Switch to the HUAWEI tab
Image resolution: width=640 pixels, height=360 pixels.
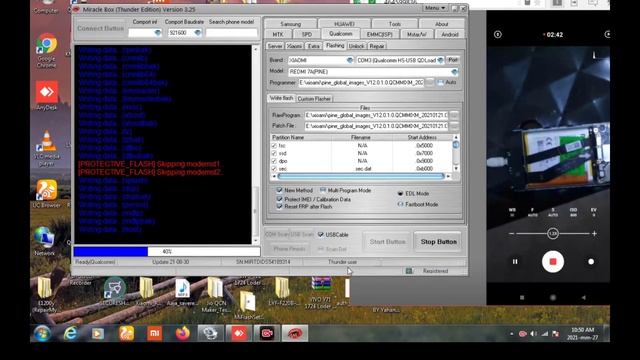point(344,24)
